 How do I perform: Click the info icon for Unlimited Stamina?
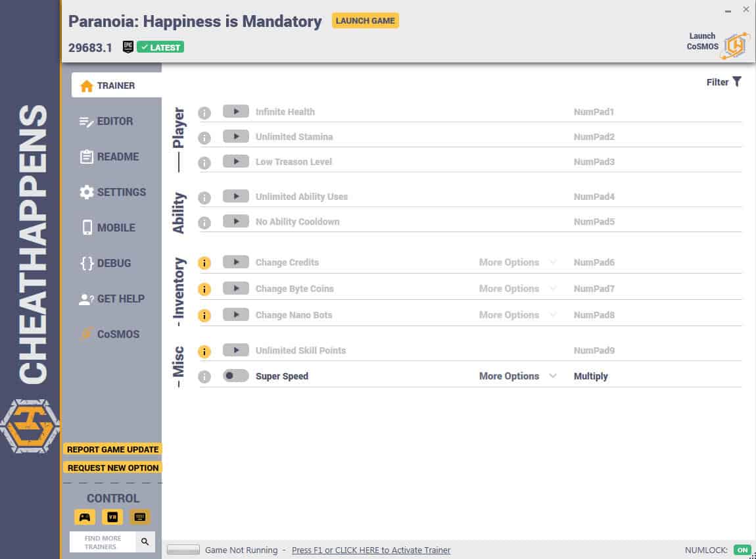pyautogui.click(x=204, y=138)
